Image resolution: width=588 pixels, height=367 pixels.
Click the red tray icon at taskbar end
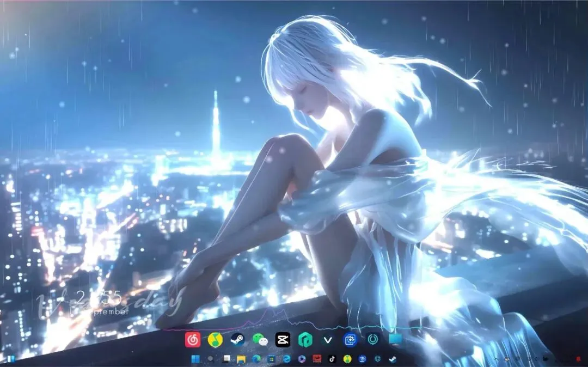point(578,359)
